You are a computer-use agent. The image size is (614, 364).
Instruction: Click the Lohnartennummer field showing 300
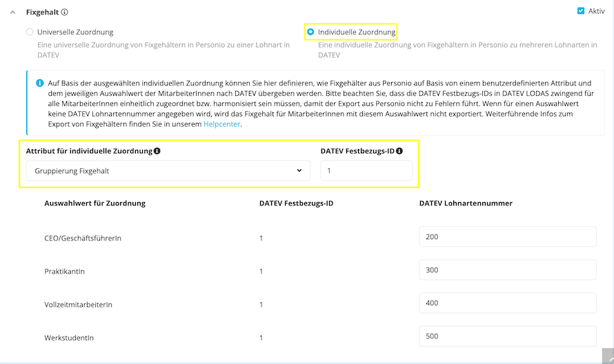coord(508,270)
